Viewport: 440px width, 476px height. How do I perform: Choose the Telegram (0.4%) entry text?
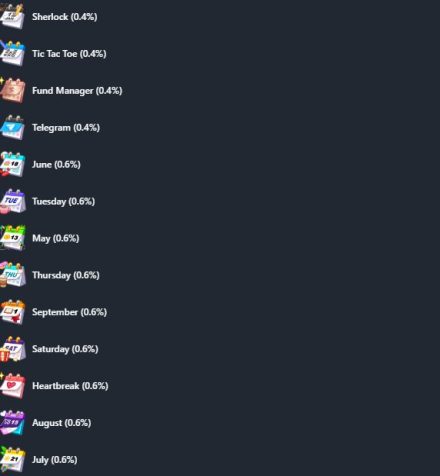pyautogui.click(x=66, y=128)
